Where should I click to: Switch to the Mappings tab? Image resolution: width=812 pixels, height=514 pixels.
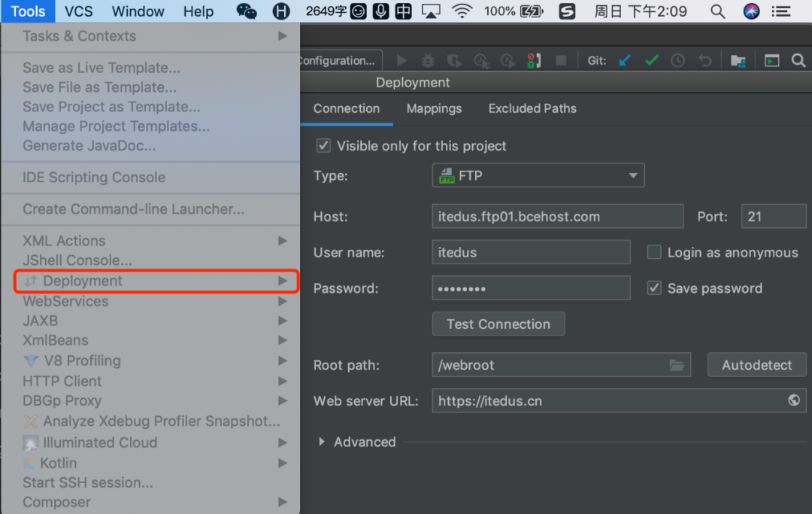pyautogui.click(x=434, y=108)
